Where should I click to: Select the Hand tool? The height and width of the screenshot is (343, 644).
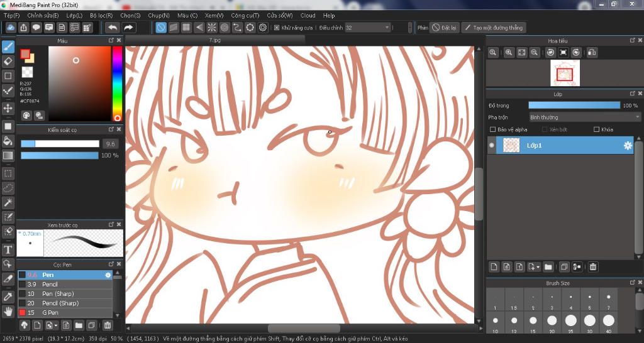8,312
